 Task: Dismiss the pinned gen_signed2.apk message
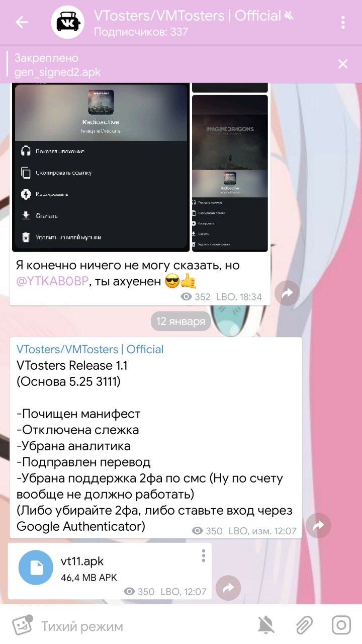coord(342,64)
